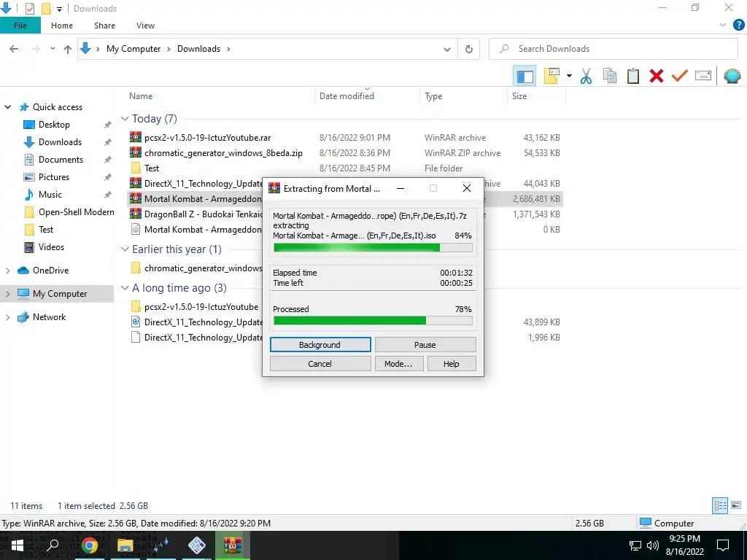Collapse the Today (7) group

(125, 119)
